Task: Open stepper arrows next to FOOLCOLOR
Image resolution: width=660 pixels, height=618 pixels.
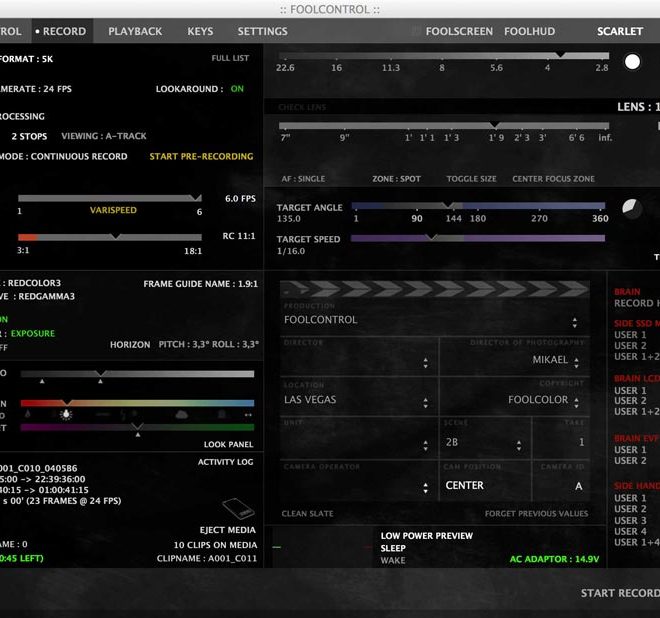Action: point(576,402)
